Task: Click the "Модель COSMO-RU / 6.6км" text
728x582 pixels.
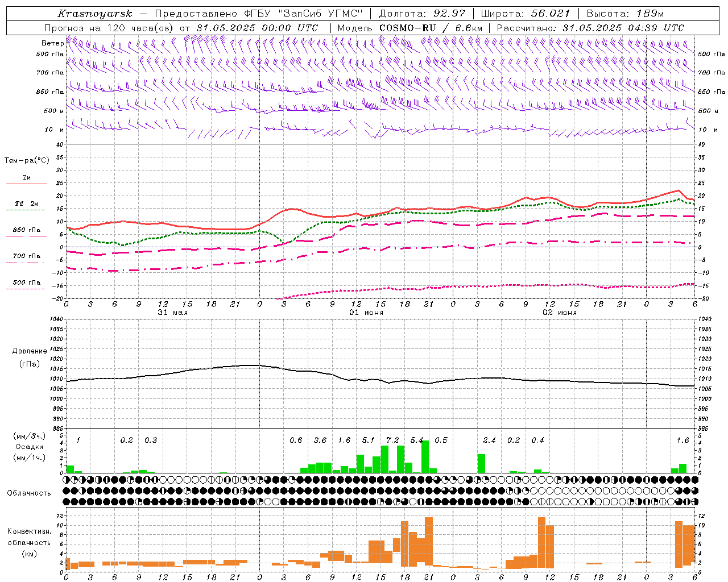Action: [x=410, y=28]
